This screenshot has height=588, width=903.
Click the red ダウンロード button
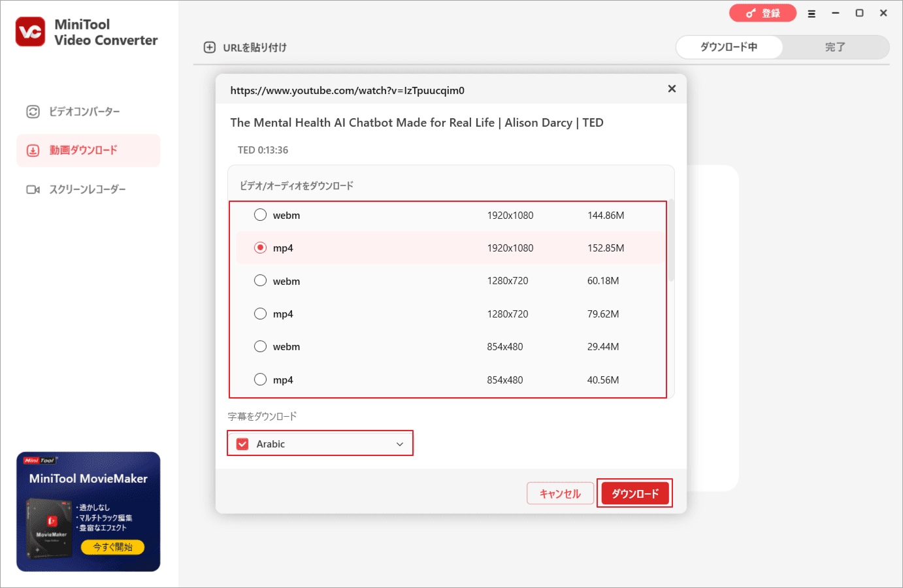(x=635, y=493)
